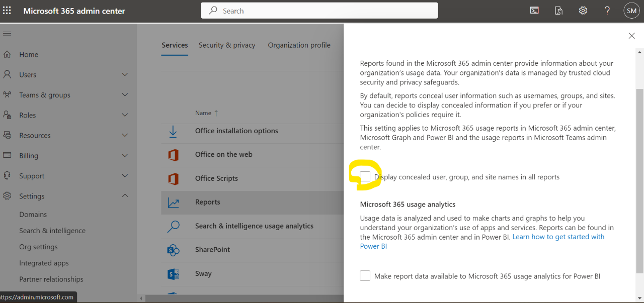This screenshot has width=644, height=303.
Task: Expand the Billing chevron
Action: 125,155
